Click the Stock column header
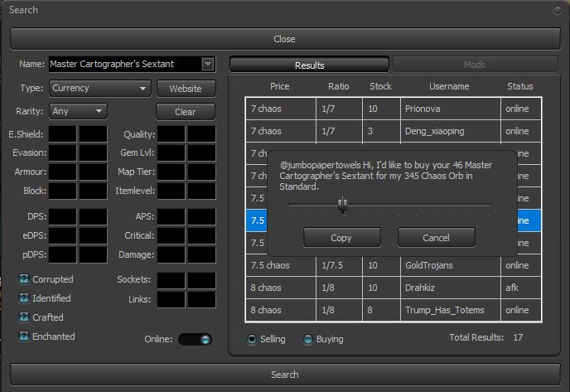Screen dimensions: 570x392 pyautogui.click(x=380, y=86)
